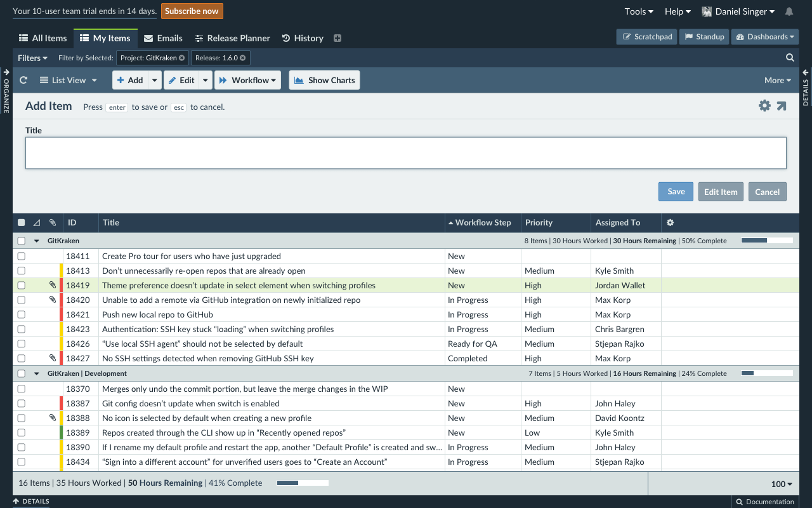Click the notifications bell icon
The image size is (812, 508).
click(x=789, y=11)
